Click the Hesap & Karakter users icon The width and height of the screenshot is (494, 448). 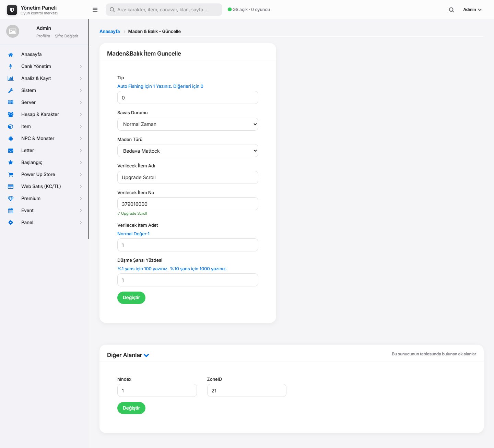[x=11, y=115]
